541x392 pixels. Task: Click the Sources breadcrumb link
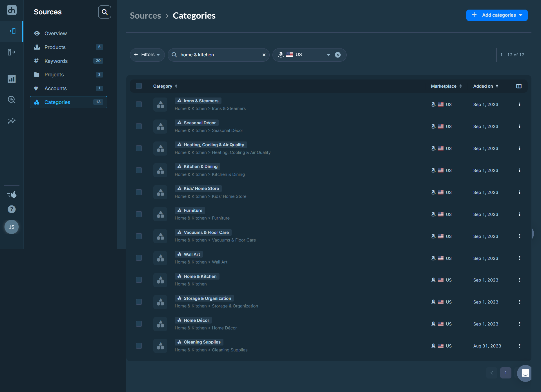145,16
